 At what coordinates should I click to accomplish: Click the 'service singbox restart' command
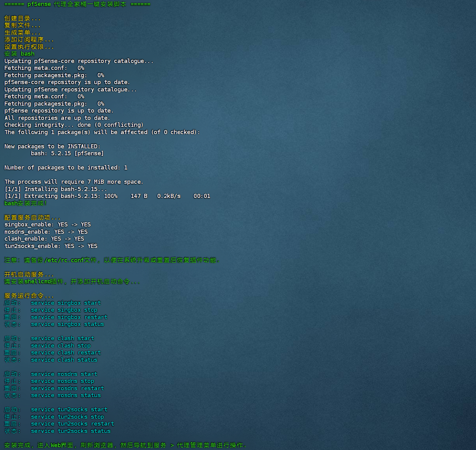coord(69,317)
